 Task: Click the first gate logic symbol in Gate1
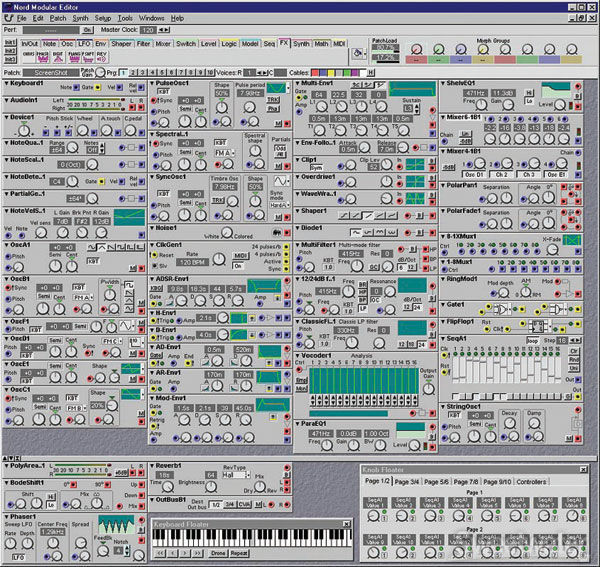[500, 308]
